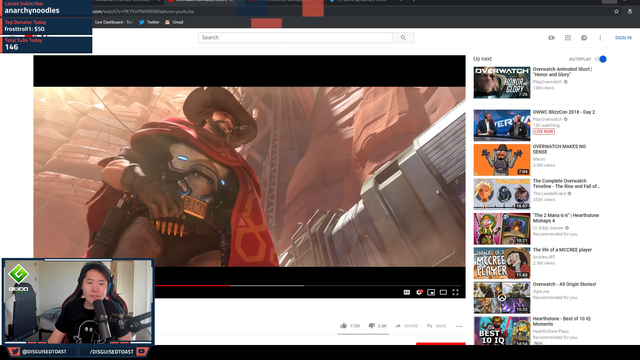Click the 'Up next' heading
Viewport: 640px width, 360px height.
click(x=482, y=59)
